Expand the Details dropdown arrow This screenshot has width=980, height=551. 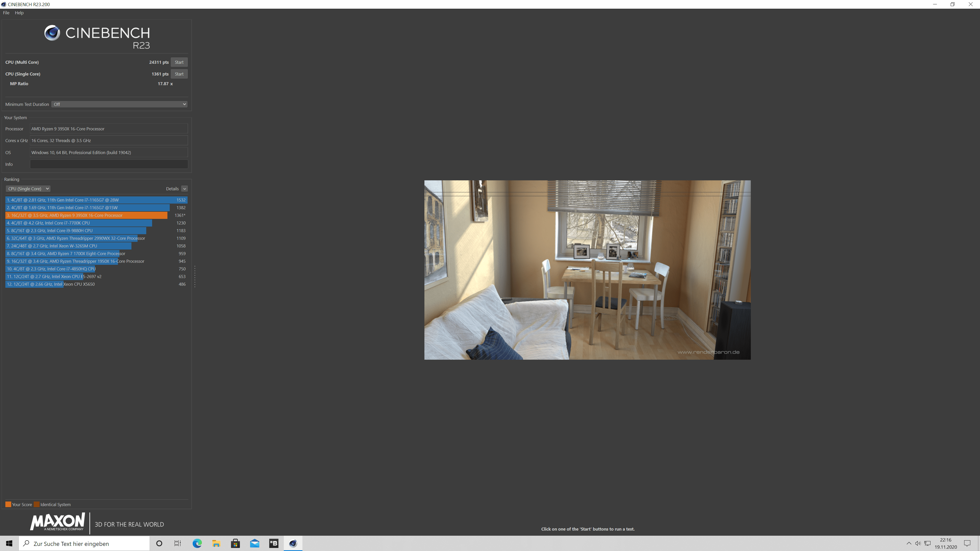pos(185,189)
